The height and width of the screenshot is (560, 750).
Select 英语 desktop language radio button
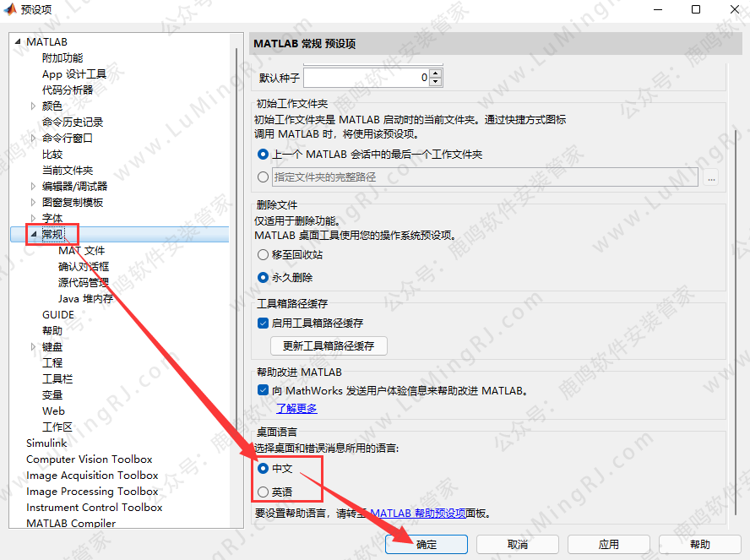tap(264, 492)
